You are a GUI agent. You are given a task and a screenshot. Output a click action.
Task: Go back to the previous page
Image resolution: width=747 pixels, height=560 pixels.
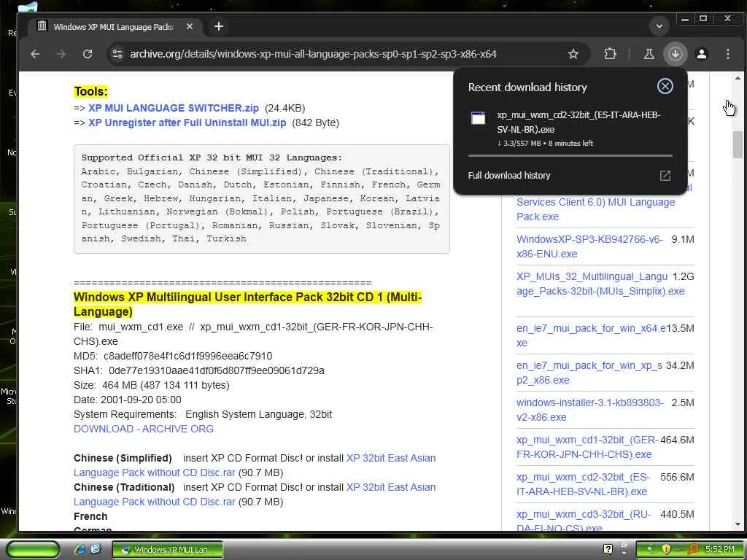coord(35,54)
